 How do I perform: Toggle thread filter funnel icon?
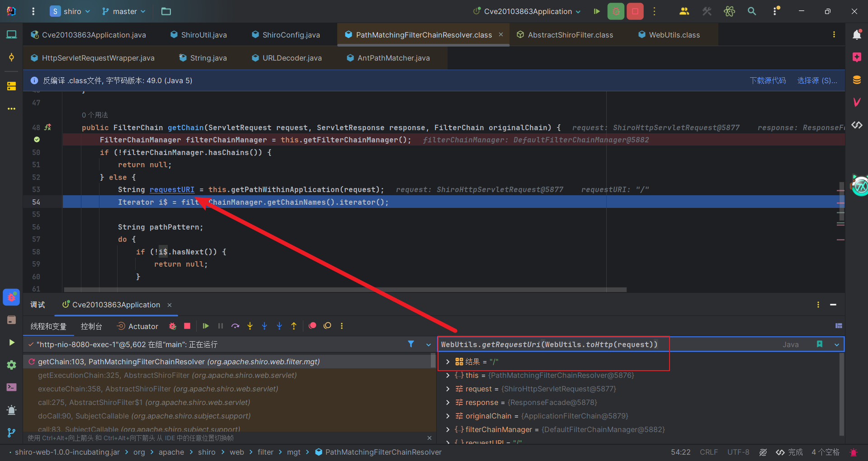(x=411, y=344)
